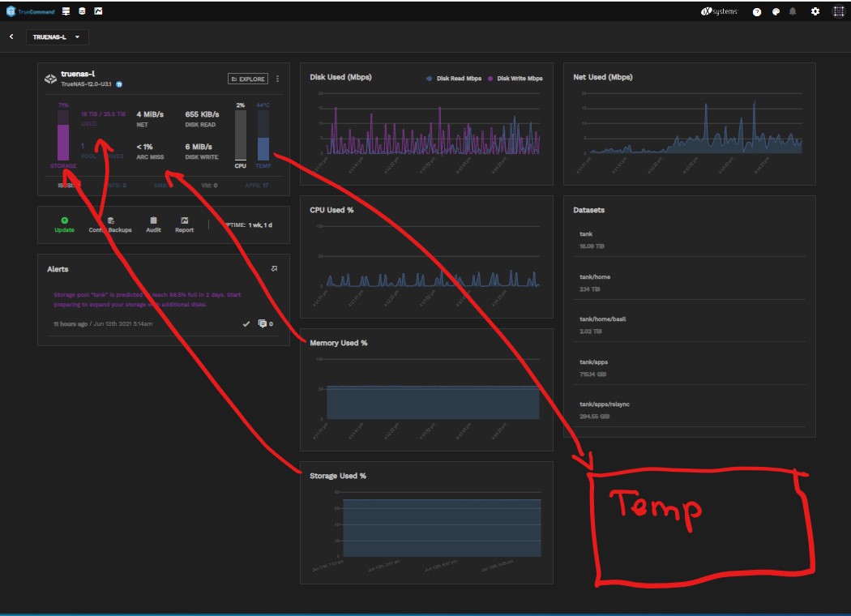The width and height of the screenshot is (851, 616).
Task: Open the Audit log button
Action: (154, 225)
